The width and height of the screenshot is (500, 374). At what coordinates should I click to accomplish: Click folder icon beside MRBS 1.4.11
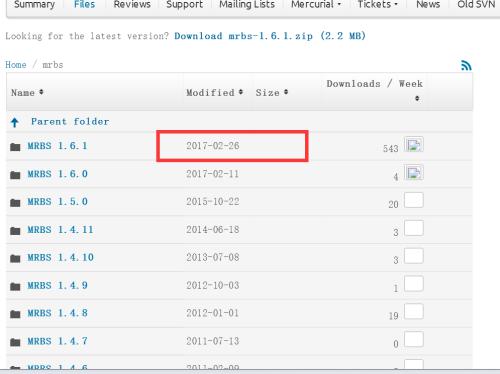15,230
